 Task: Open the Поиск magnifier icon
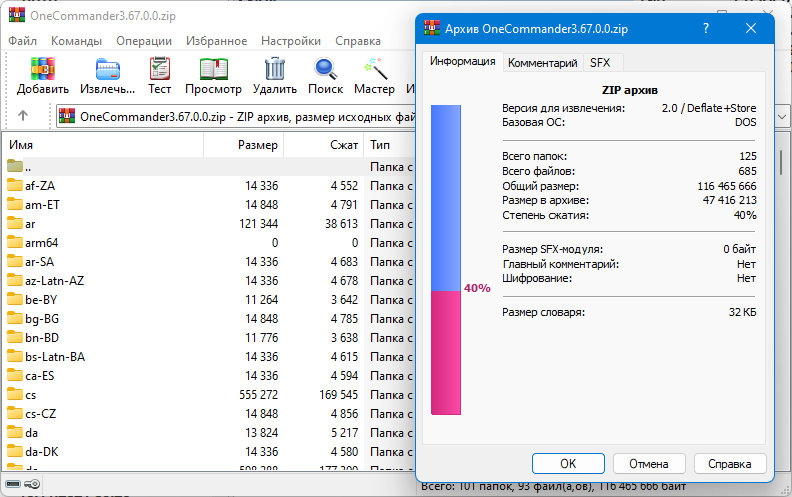pyautogui.click(x=326, y=69)
